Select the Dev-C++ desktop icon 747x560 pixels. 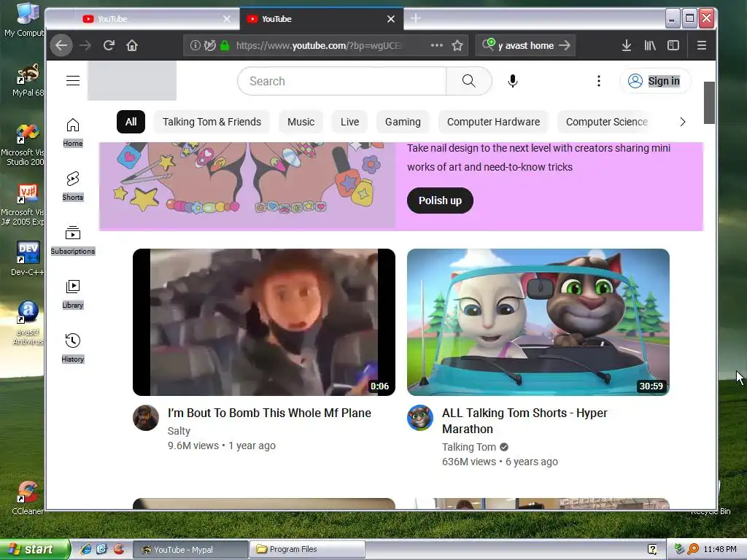27,259
